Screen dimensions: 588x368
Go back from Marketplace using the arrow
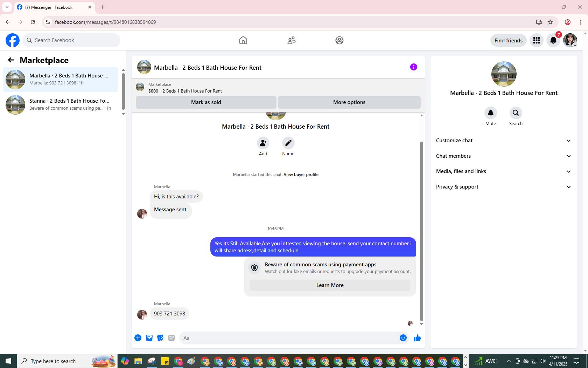tap(11, 60)
